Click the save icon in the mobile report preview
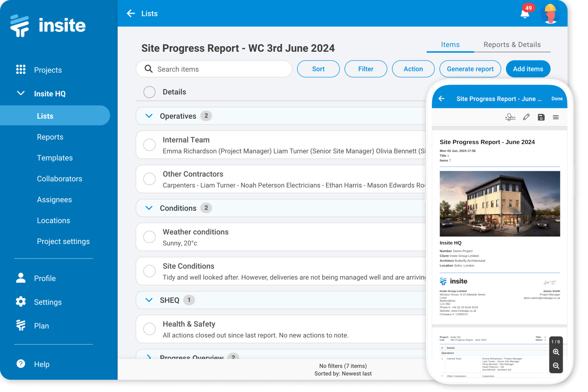 point(541,117)
